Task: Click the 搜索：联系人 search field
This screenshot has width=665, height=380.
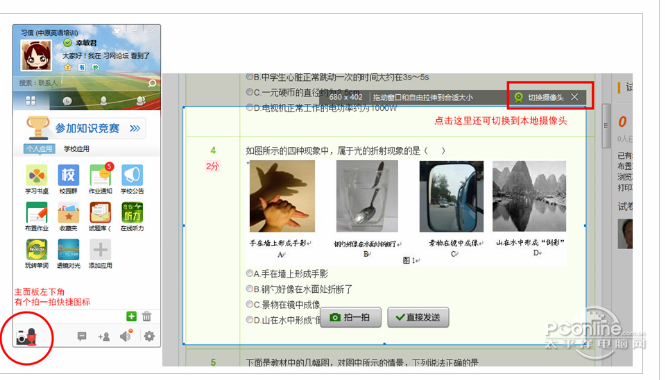Action: click(81, 83)
